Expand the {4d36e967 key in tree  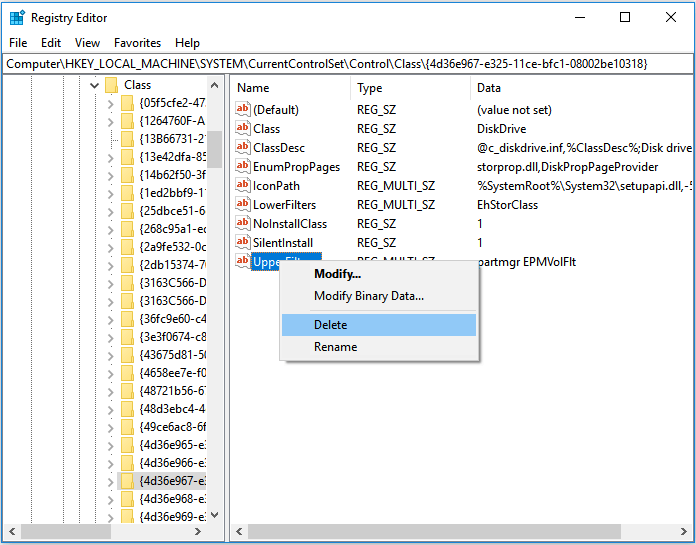[110, 480]
